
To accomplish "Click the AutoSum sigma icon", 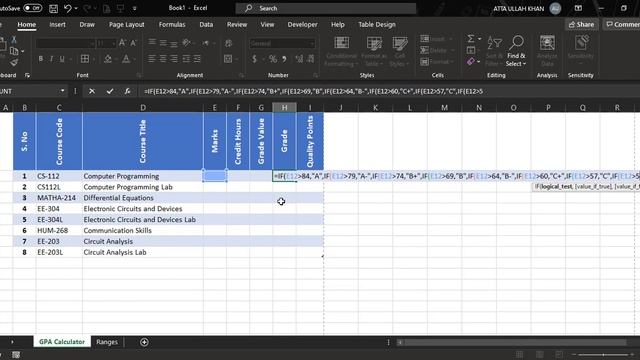I will pyautogui.click(x=471, y=38).
